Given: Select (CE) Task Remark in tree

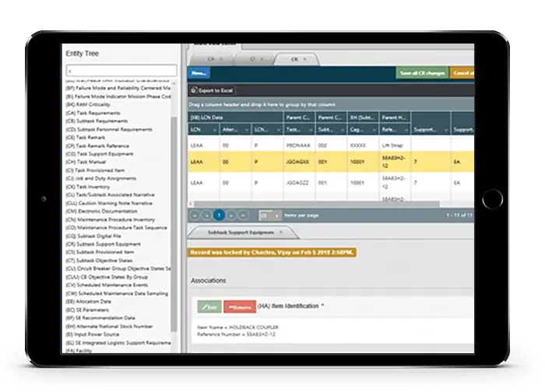Looking at the screenshot, I should (85, 138).
